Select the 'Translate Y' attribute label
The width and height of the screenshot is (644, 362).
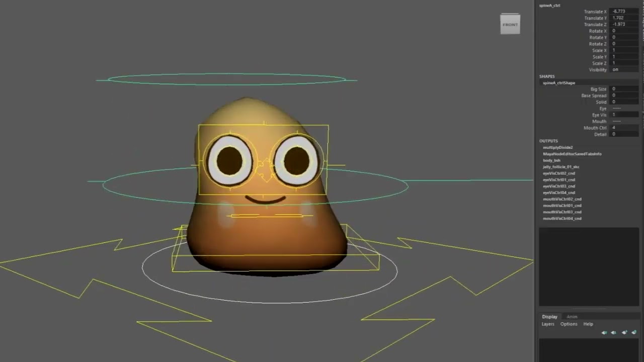(595, 18)
